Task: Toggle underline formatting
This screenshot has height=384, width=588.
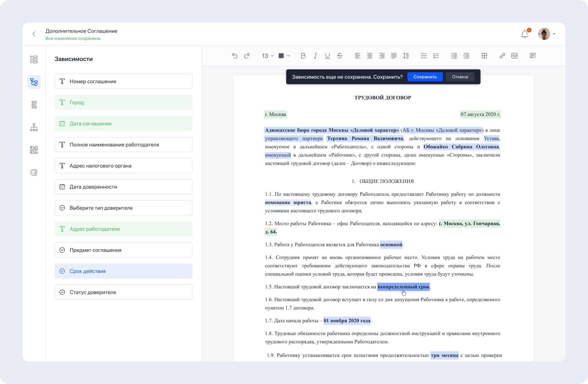Action: pos(327,56)
